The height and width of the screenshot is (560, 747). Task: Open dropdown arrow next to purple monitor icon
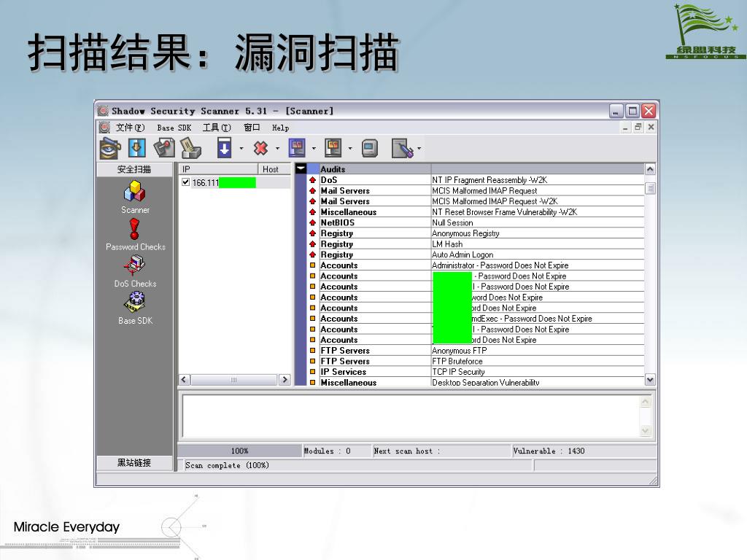tap(314, 149)
